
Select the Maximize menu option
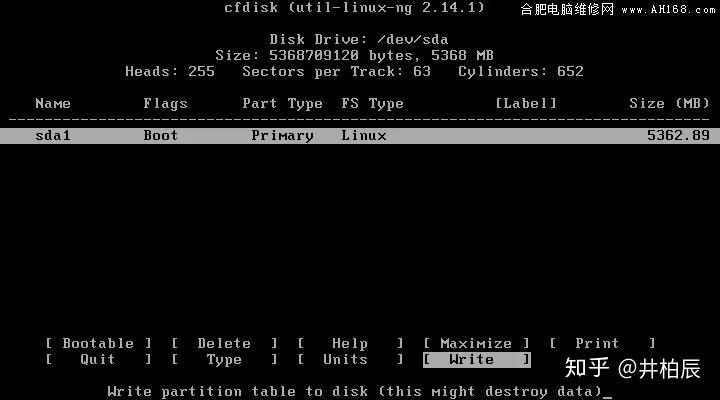(476, 343)
